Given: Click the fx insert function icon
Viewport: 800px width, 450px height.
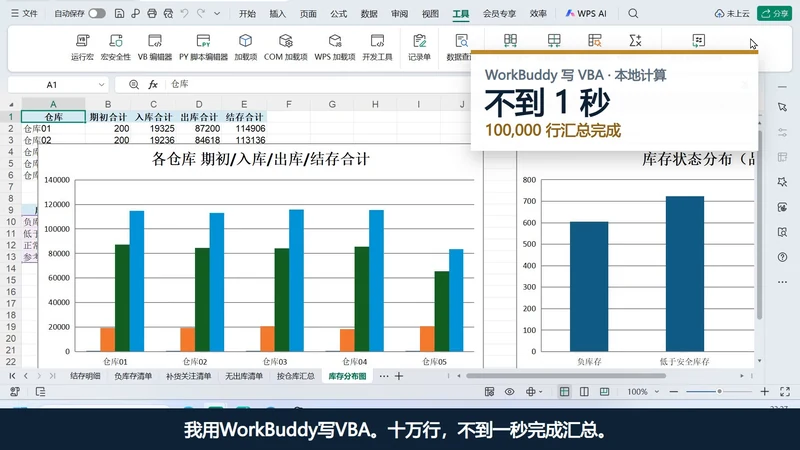Looking at the screenshot, I should pyautogui.click(x=153, y=85).
